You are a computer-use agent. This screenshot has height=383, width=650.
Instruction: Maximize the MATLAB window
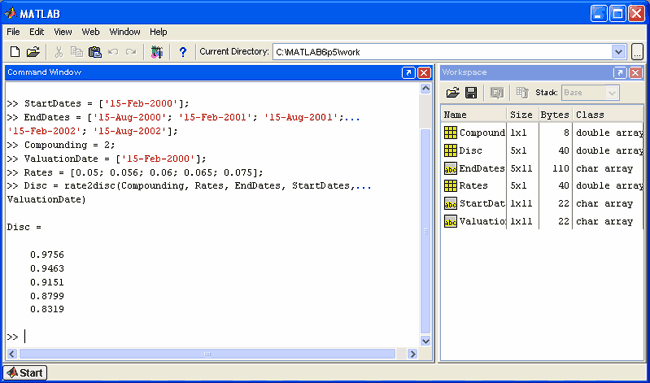[618, 14]
